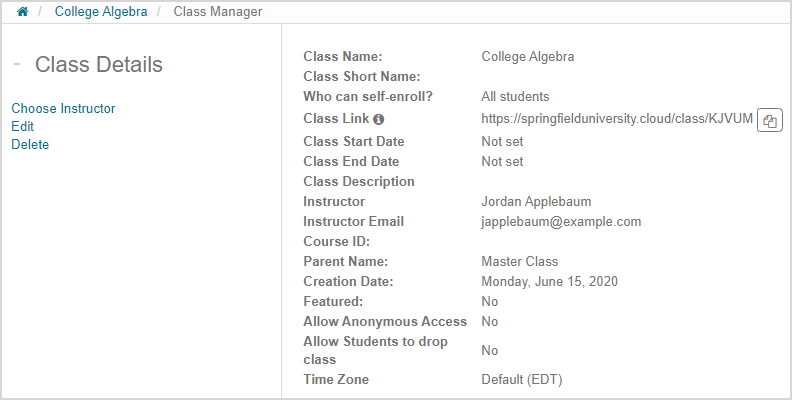Screen dimensions: 792x400
Task: Click Not set beside Class Start Date
Action: click(502, 142)
